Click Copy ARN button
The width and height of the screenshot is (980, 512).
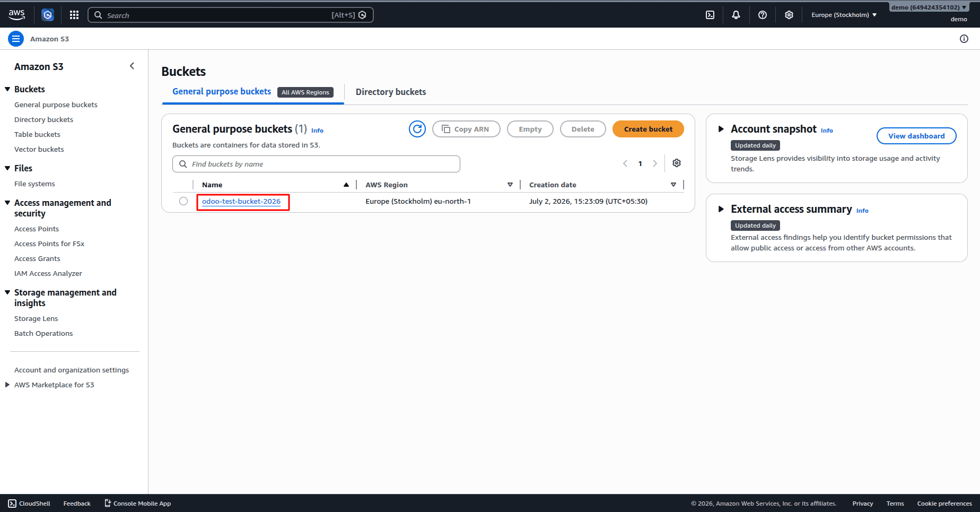coord(466,129)
